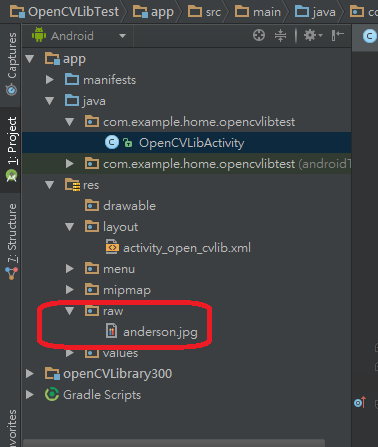Screen dimensions: 378x447
Task: Select the drawable folder label
Action: (129, 206)
